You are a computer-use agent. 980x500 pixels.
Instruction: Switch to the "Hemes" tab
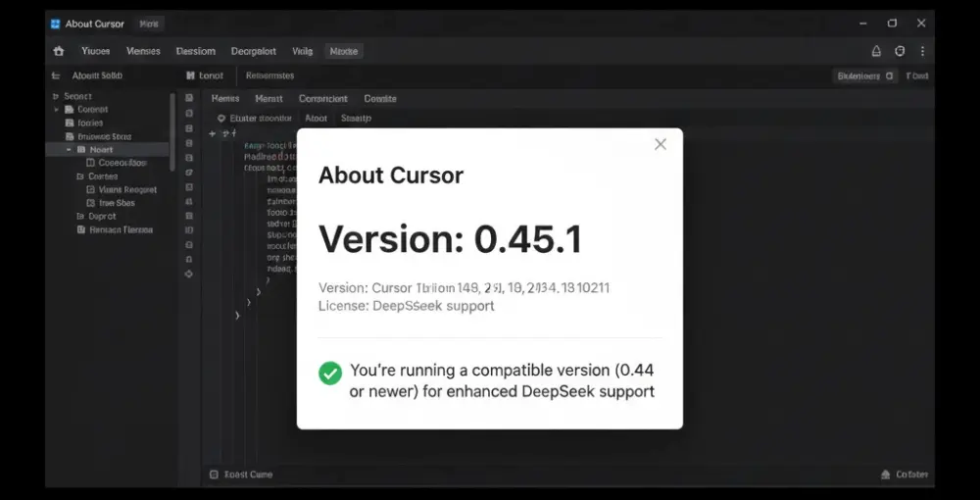[225, 99]
